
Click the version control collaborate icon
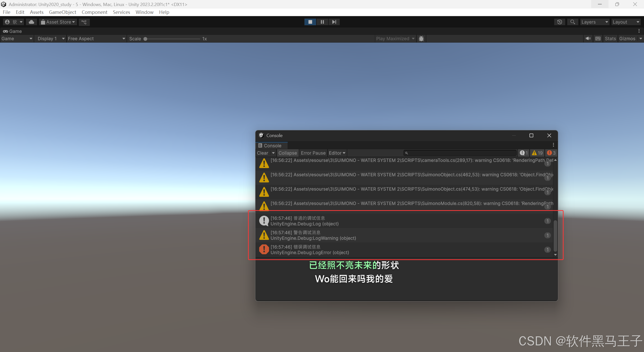coord(84,22)
